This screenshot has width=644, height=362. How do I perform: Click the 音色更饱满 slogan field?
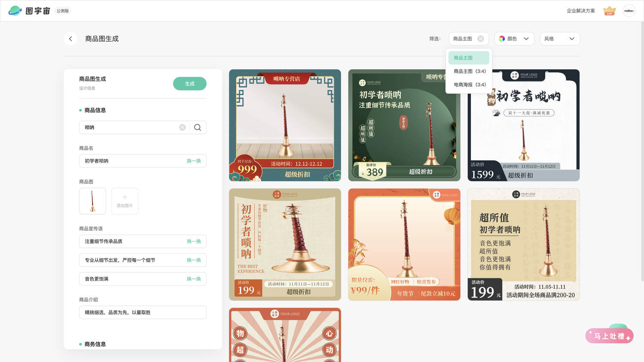point(143,279)
